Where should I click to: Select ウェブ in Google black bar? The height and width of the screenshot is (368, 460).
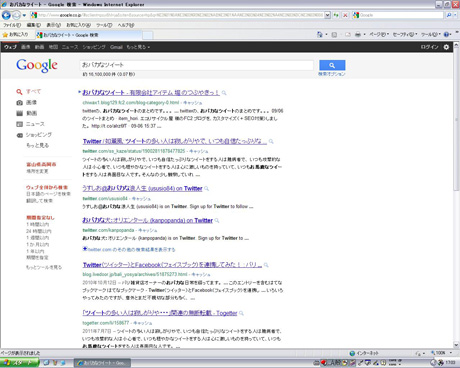click(10, 47)
